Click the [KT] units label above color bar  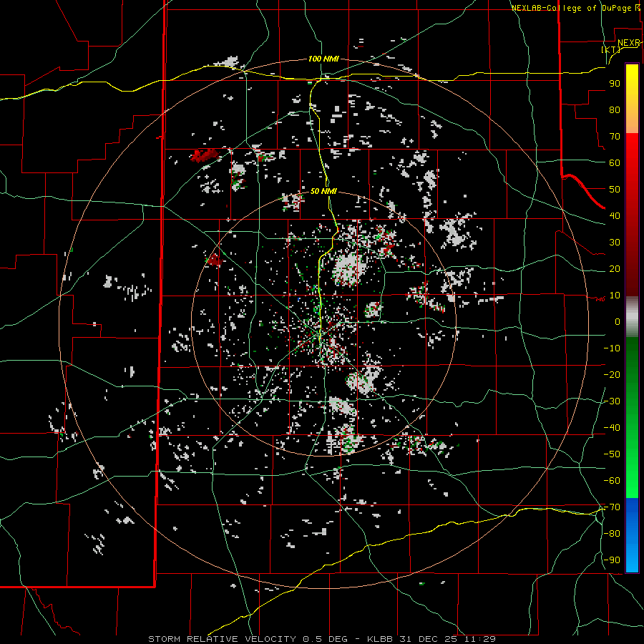click(611, 49)
